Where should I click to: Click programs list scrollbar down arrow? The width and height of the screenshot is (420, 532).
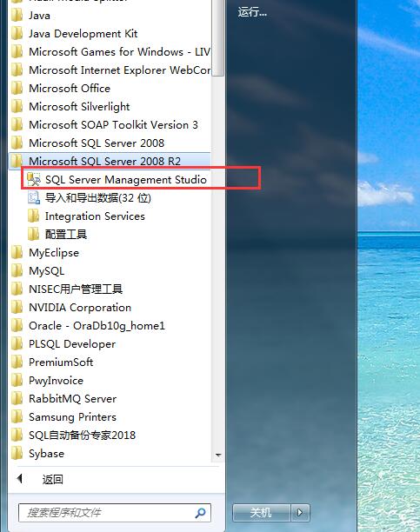click(x=218, y=455)
